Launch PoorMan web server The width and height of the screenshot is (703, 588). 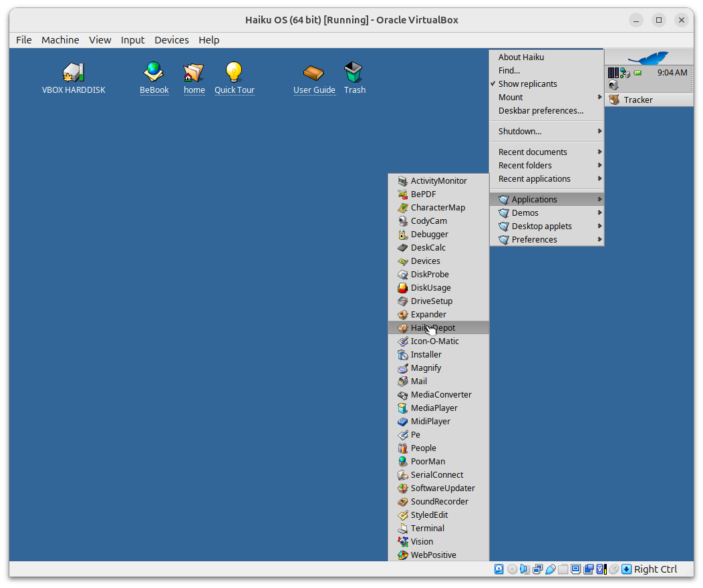click(x=438, y=462)
